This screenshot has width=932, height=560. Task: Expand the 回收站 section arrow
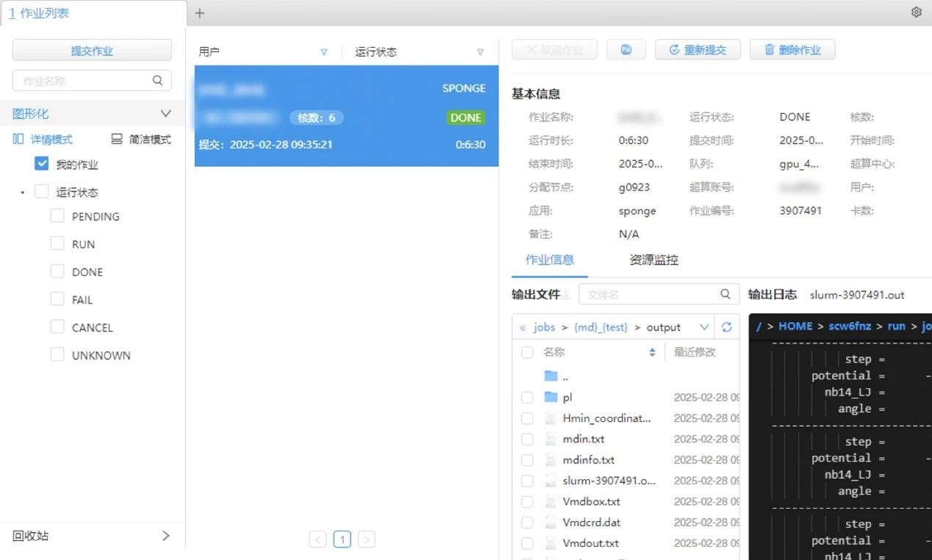coord(165,536)
